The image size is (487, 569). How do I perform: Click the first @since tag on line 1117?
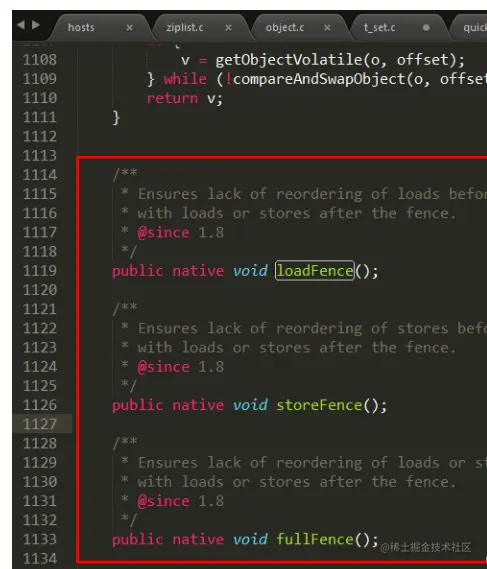pyautogui.click(x=163, y=233)
